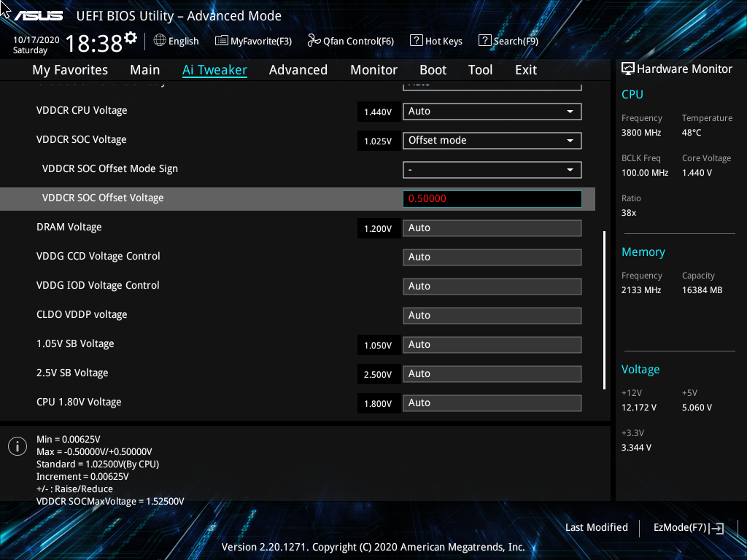
Task: Click the 1.200V reading beside DRAM Voltage
Action: (x=379, y=228)
